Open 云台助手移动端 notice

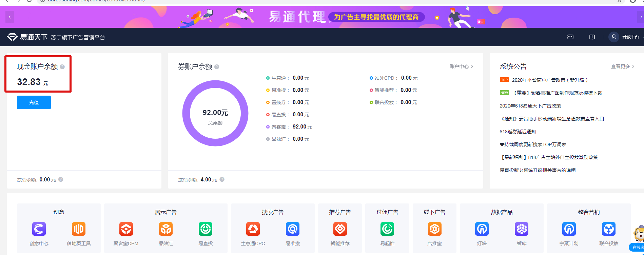[x=552, y=119]
